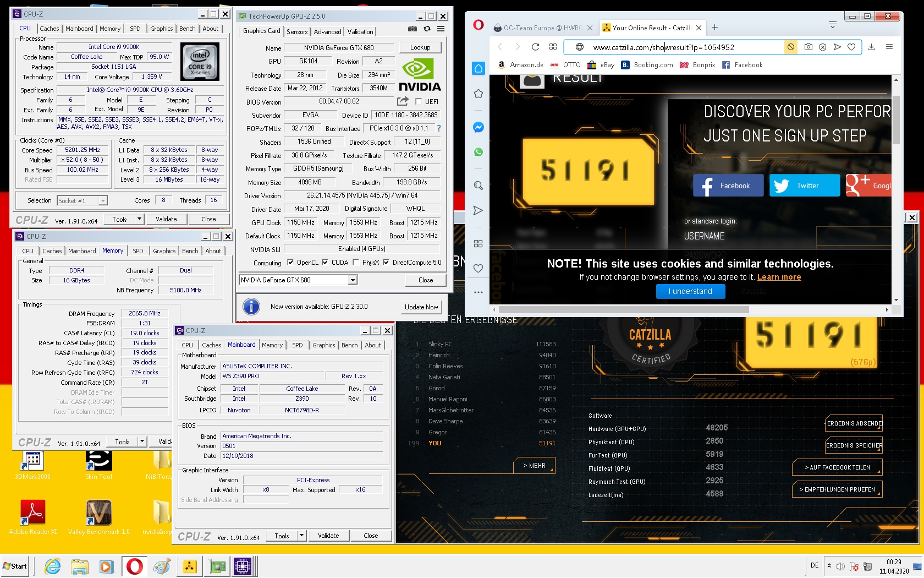Toggle the DirectCompute 5.0 checkbox

click(386, 263)
